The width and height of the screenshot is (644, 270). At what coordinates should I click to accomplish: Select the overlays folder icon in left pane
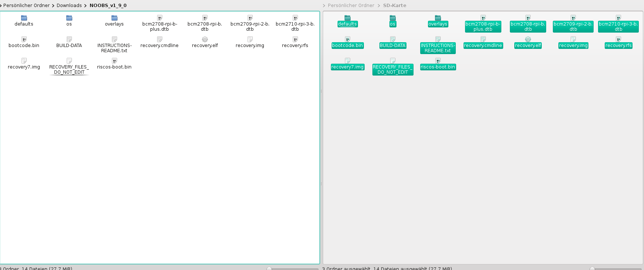tap(114, 18)
